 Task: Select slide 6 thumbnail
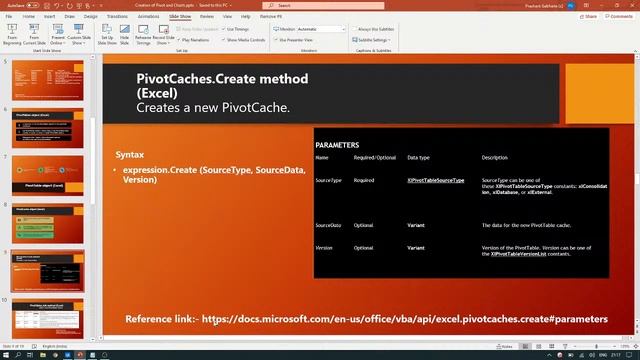tap(48, 128)
